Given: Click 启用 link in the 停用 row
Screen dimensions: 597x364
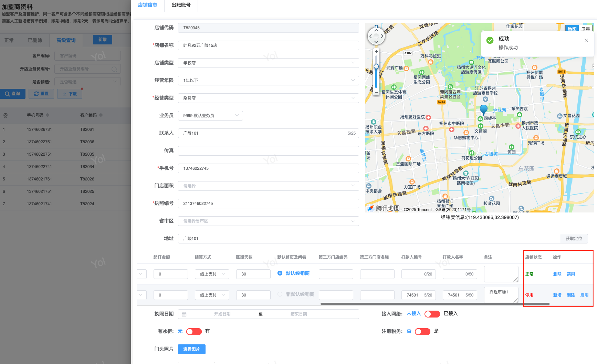Looking at the screenshot, I should [x=584, y=295].
